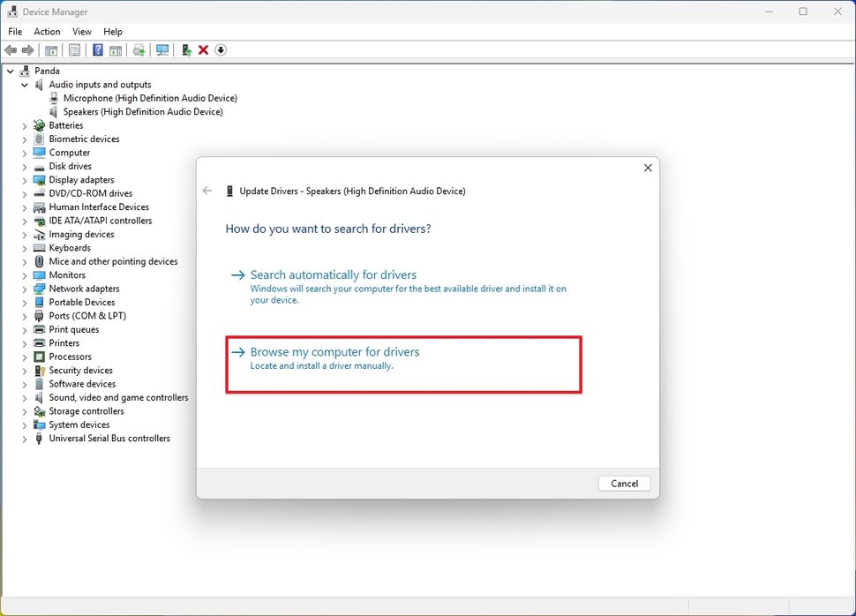
Task: Open the Action menu
Action: point(47,31)
